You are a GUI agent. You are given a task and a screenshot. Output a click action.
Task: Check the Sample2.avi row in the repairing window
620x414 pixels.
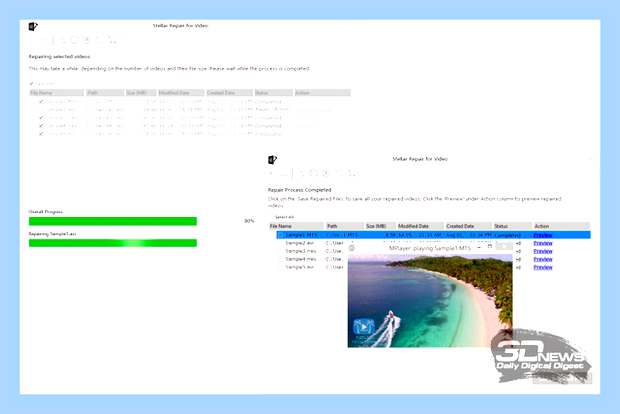click(41, 110)
